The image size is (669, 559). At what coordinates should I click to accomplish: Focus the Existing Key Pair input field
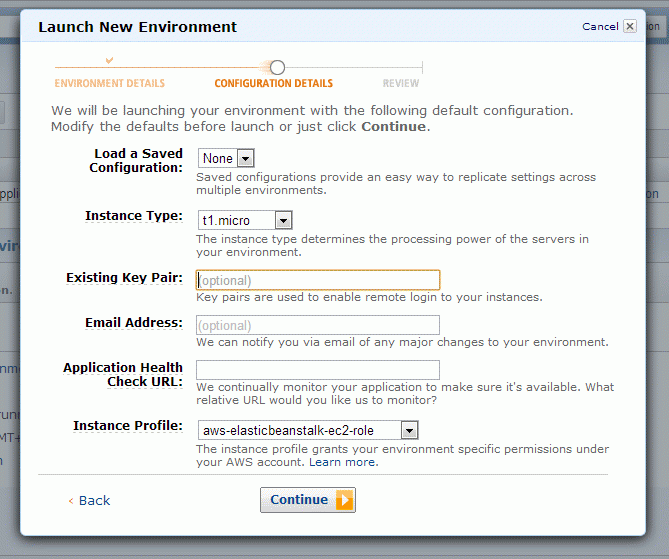pos(318,280)
